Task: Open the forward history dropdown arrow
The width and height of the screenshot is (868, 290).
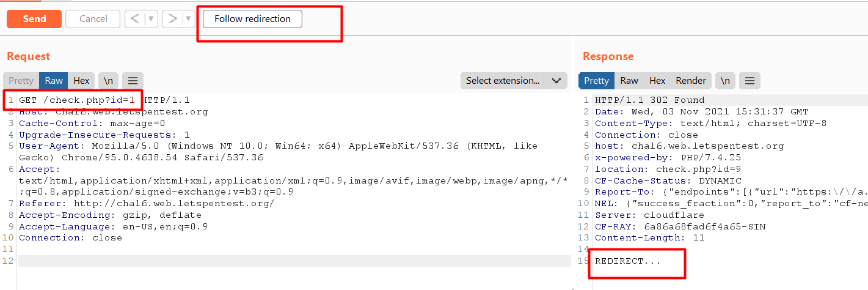Action: (189, 19)
